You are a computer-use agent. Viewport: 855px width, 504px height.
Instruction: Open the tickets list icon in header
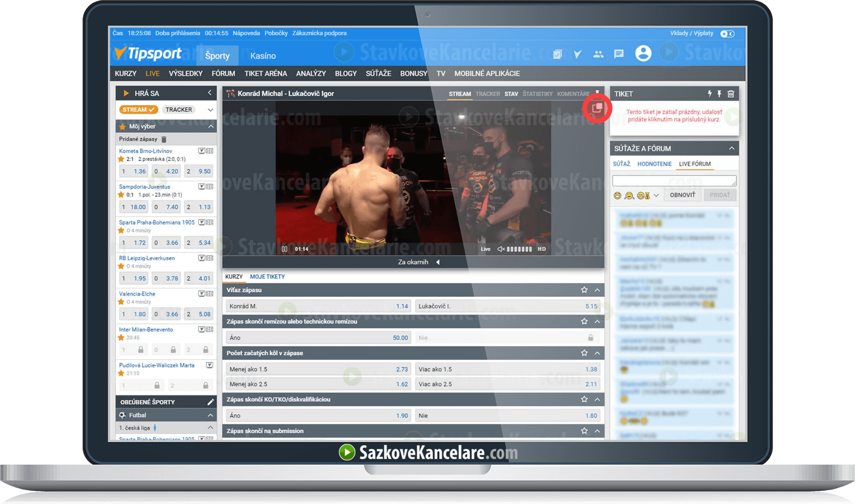pos(558,54)
